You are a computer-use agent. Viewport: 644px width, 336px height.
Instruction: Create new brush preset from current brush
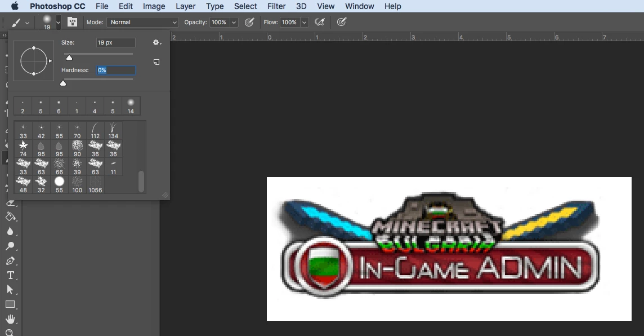click(x=156, y=62)
